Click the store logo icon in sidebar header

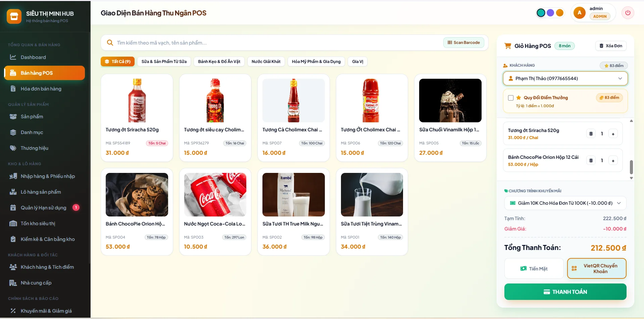[x=14, y=16]
